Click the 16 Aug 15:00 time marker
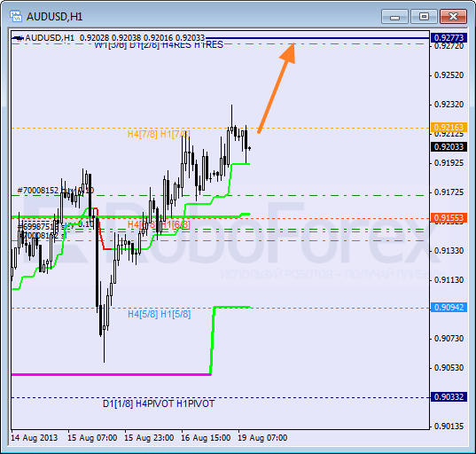The image size is (476, 454). tap(206, 438)
